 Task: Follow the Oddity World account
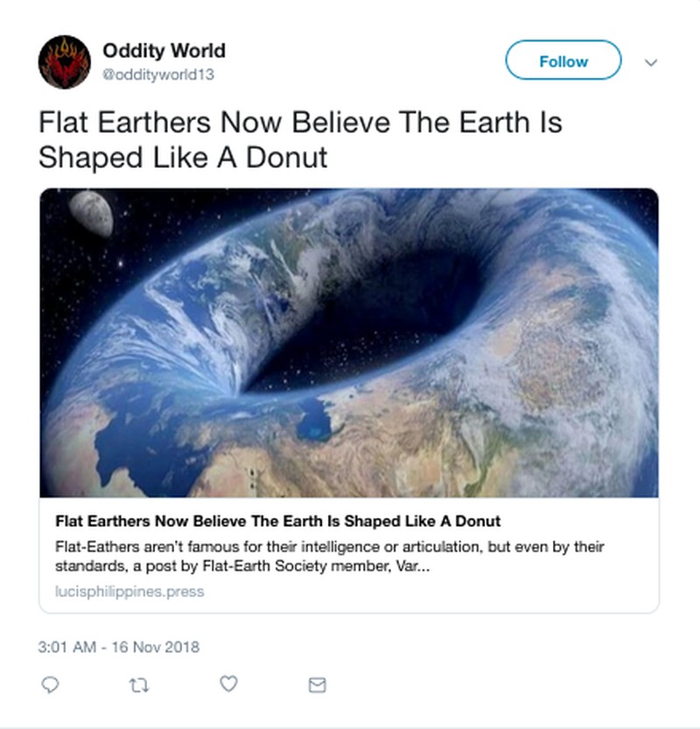tap(563, 61)
